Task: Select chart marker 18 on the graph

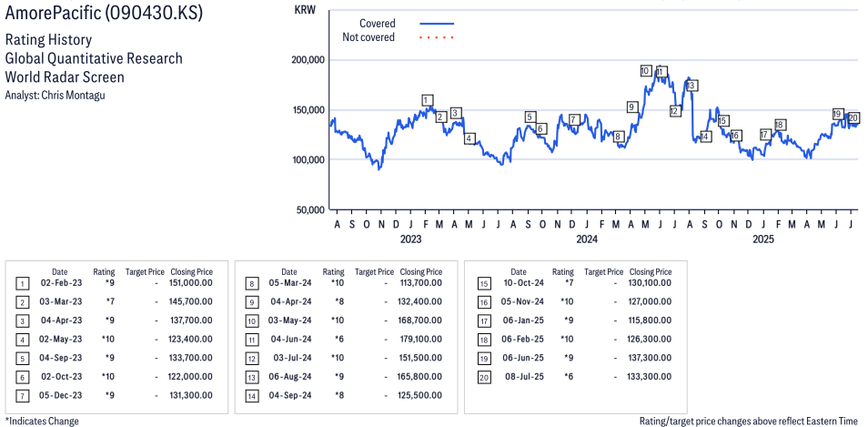Action: pos(780,125)
